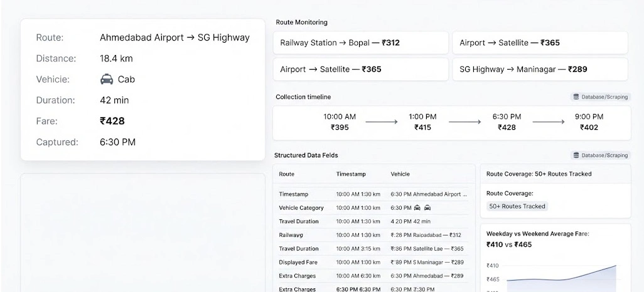Click the 'Route Monitoring' section heading

click(301, 22)
